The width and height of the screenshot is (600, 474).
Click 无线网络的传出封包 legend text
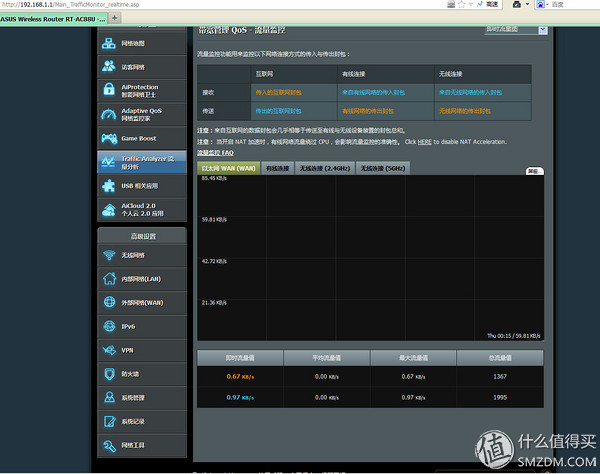(465, 111)
